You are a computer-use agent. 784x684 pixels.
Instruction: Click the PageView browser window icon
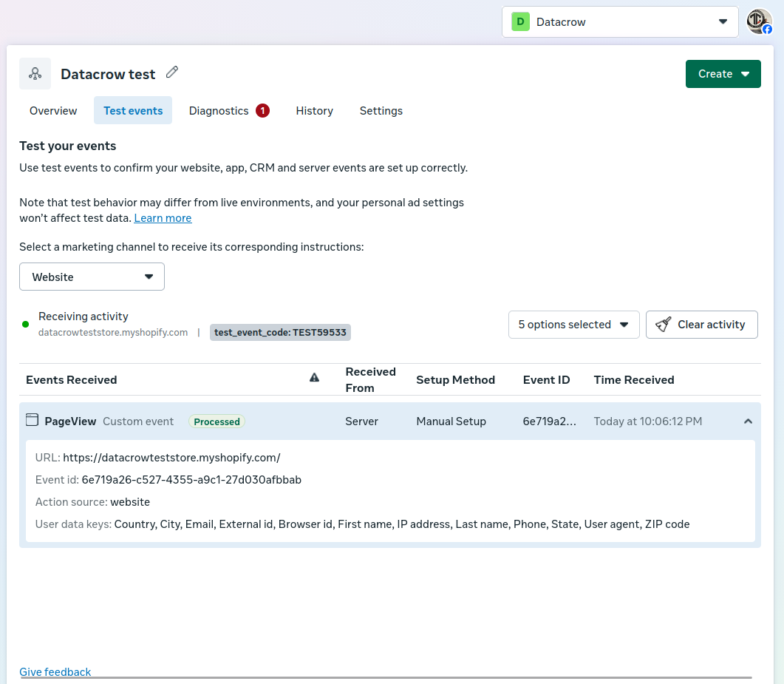(x=32, y=420)
